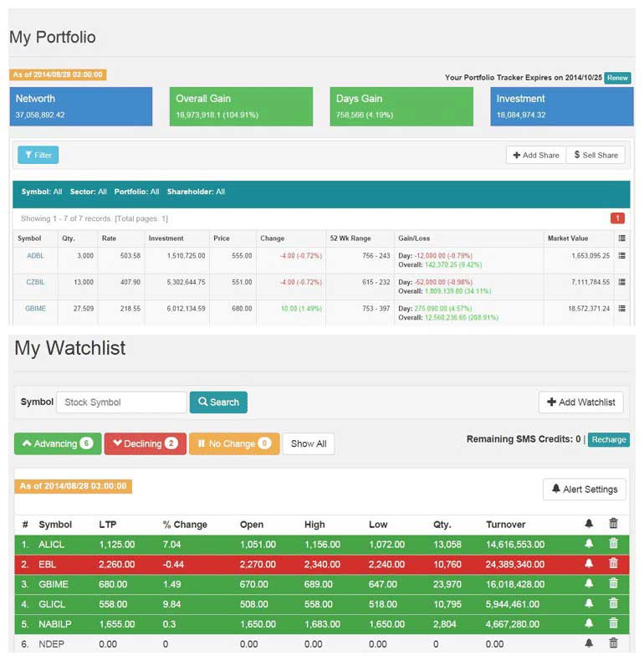Click the trash icon for NDEP
644x661 pixels.
click(613, 643)
